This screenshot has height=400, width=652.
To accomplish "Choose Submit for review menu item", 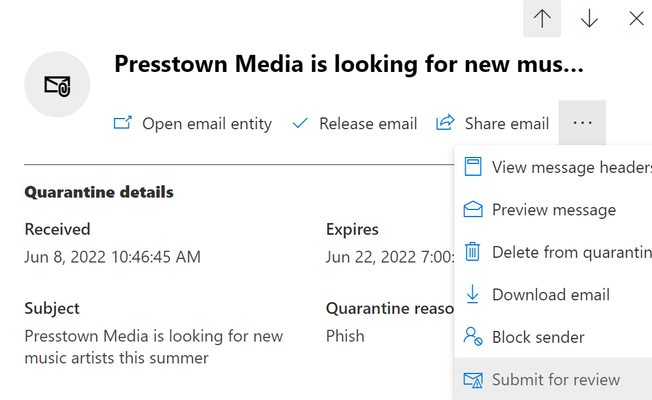I will [x=553, y=379].
